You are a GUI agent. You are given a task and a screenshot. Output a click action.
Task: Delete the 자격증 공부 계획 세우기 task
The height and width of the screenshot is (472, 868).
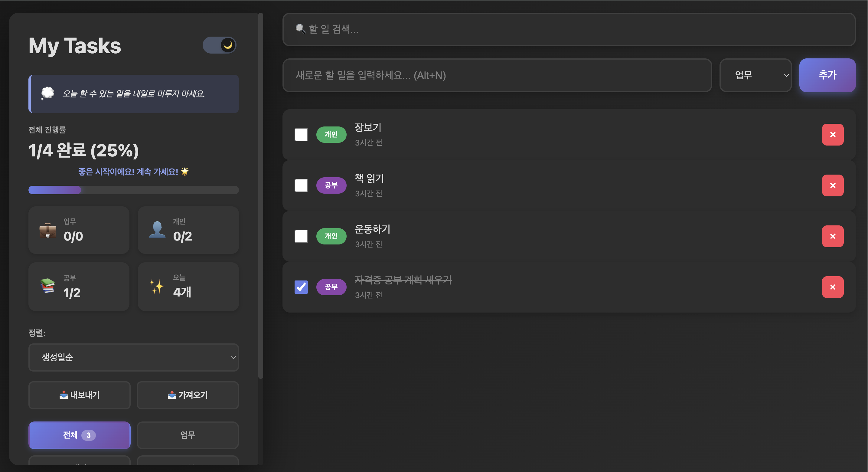832,287
